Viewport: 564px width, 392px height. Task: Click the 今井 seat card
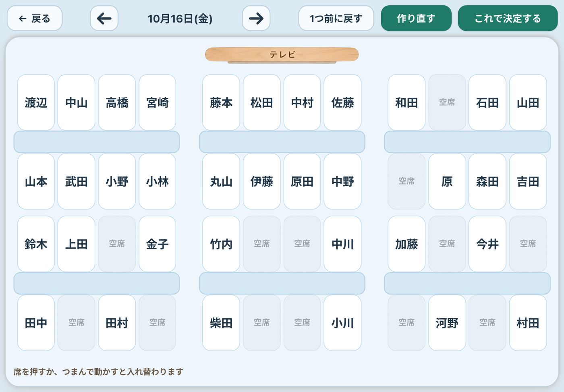click(487, 244)
